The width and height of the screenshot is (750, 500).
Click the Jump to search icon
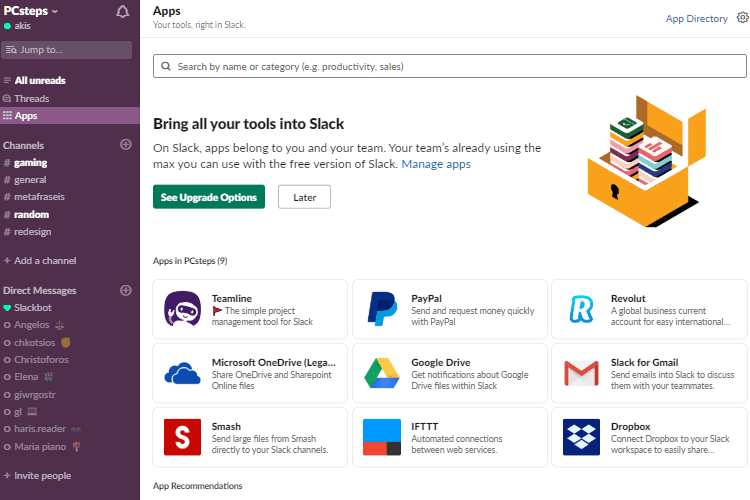(11, 50)
